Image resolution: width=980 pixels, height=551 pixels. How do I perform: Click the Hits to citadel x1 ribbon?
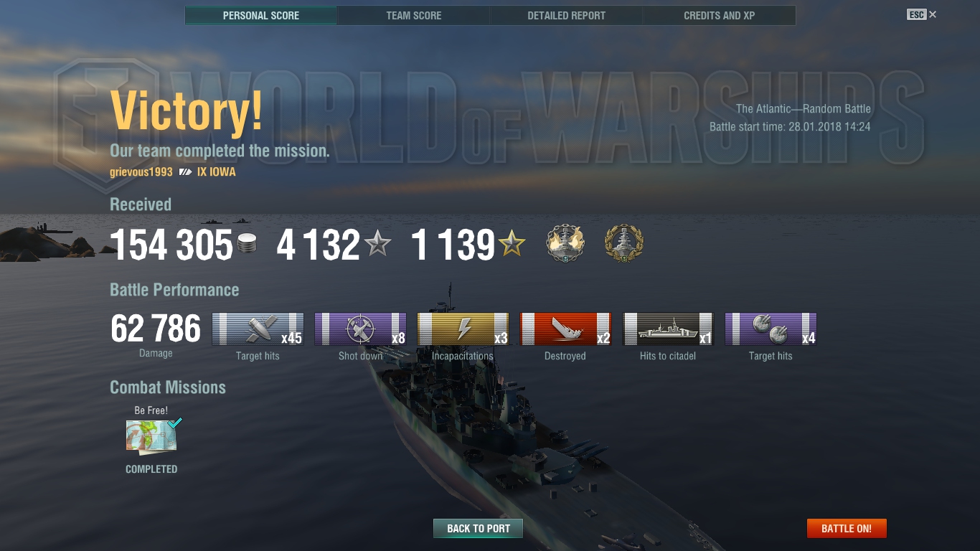coord(668,329)
